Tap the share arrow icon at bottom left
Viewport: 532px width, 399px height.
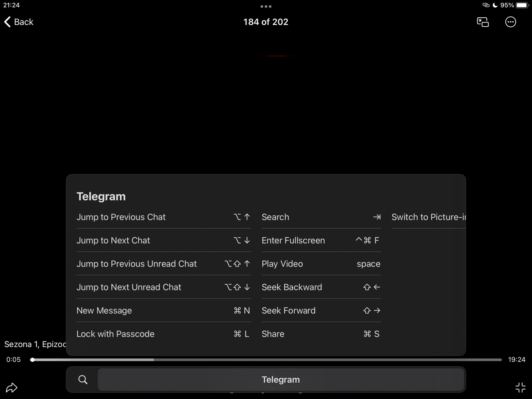12,388
